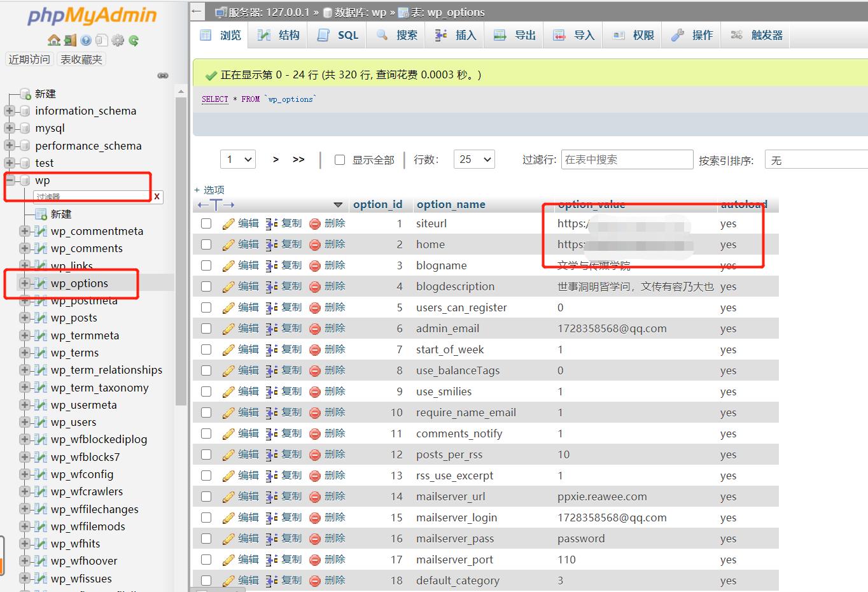Image resolution: width=868 pixels, height=592 pixels.
Task: Click the 在表中搜索 filter field
Action: (x=627, y=159)
